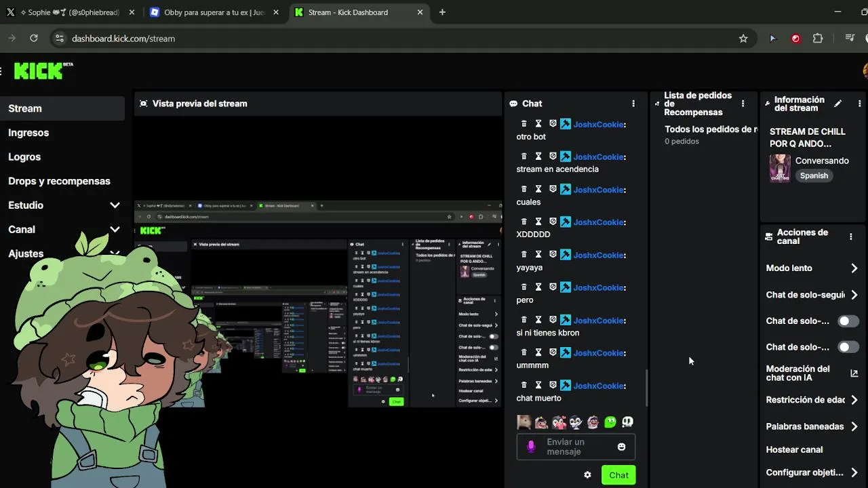
Task: Open Palabras baneadas settings arrow
Action: point(854,426)
